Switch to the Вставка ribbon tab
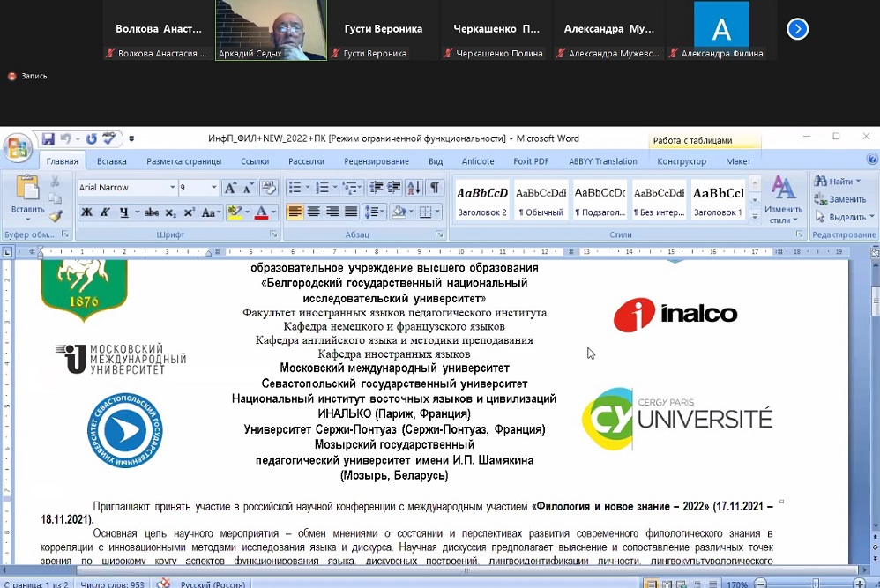The image size is (880, 588). point(112,161)
